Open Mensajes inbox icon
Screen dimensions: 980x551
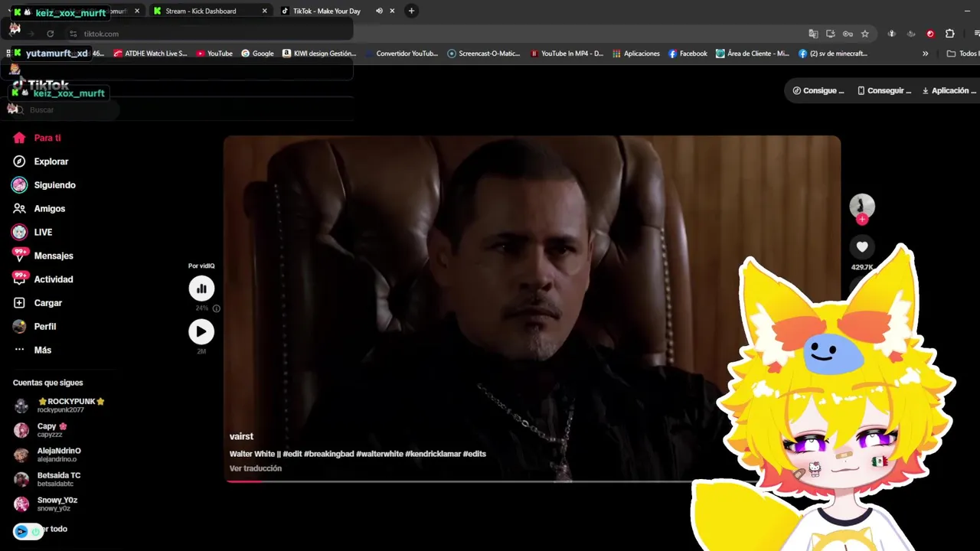coord(20,256)
